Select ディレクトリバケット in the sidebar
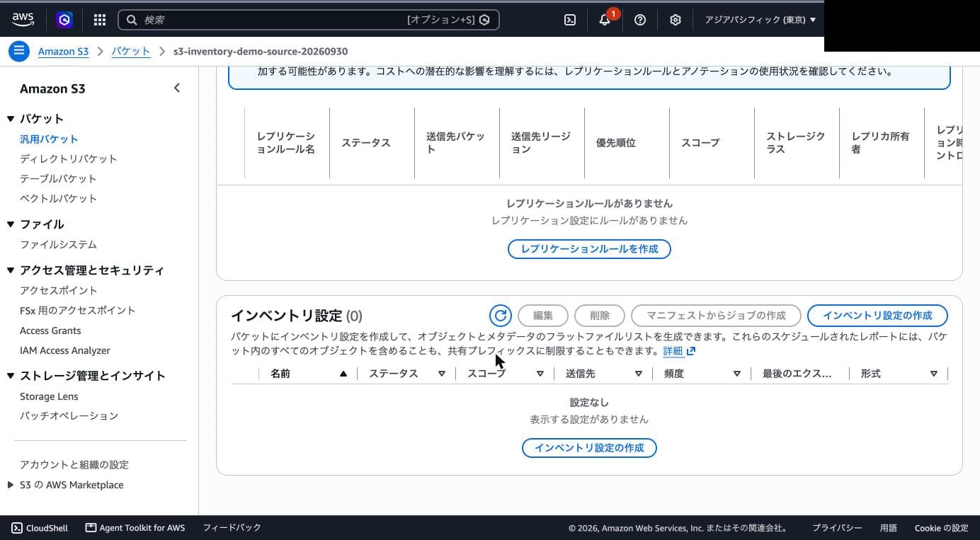This screenshot has width=980, height=540. point(69,159)
